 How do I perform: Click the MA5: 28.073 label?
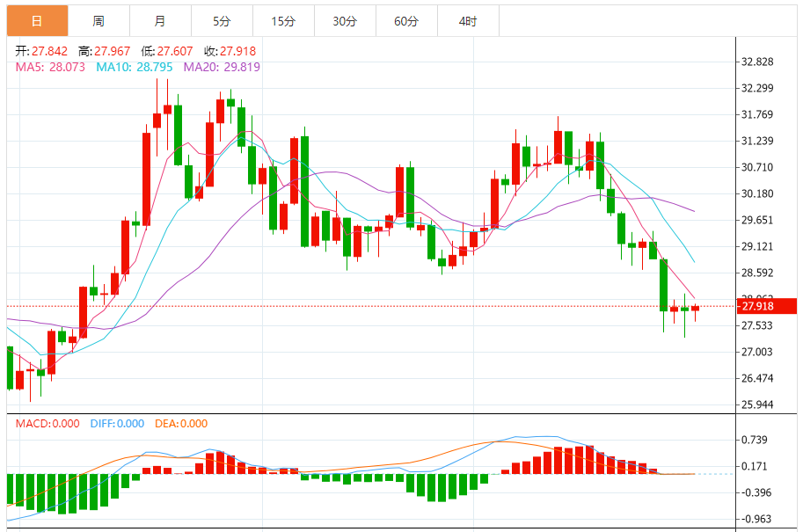pos(50,67)
